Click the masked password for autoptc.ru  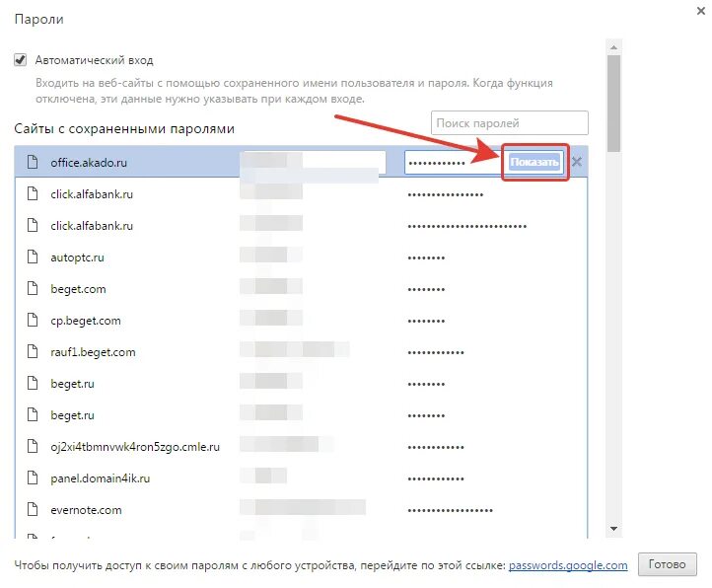426,258
